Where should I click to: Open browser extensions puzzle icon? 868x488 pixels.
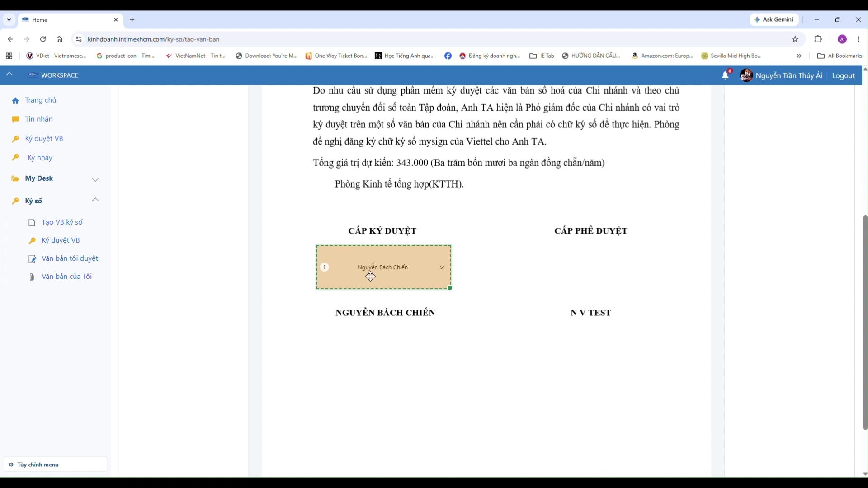[818, 39]
